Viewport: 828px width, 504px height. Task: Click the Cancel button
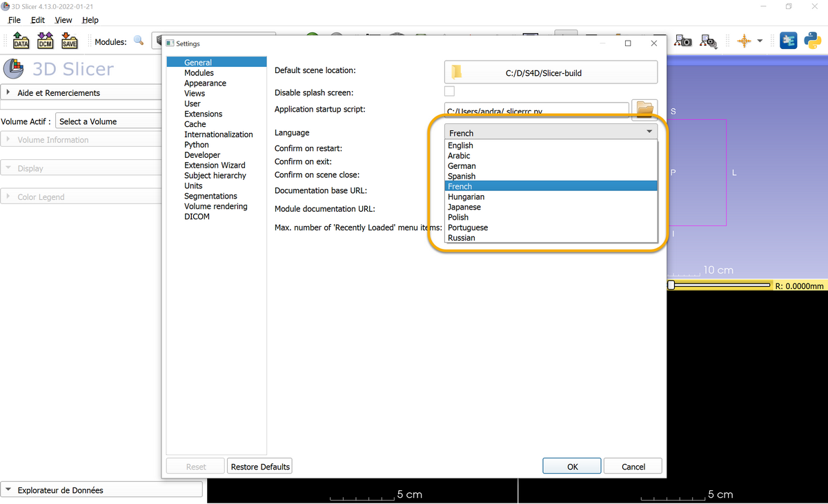pyautogui.click(x=633, y=467)
